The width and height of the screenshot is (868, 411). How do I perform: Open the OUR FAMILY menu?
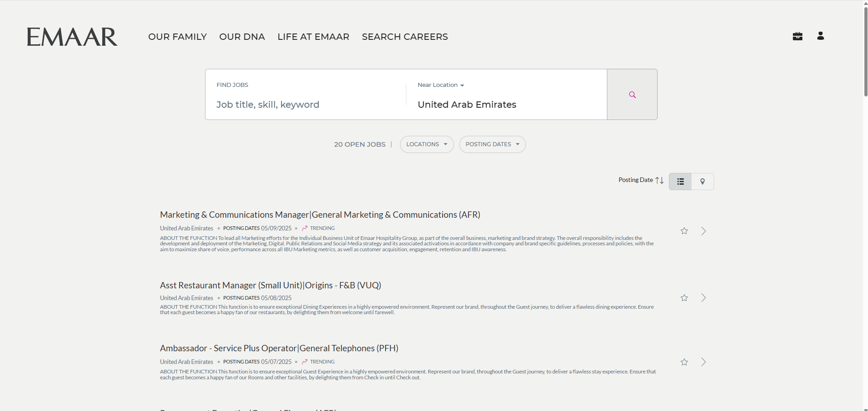177,37
